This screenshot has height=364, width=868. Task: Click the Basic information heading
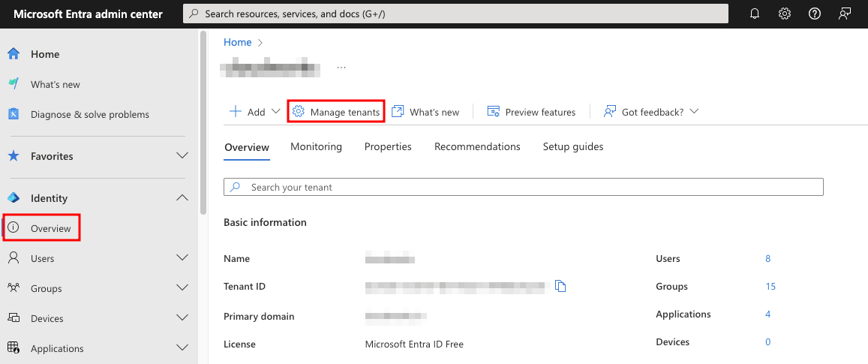pyautogui.click(x=265, y=222)
